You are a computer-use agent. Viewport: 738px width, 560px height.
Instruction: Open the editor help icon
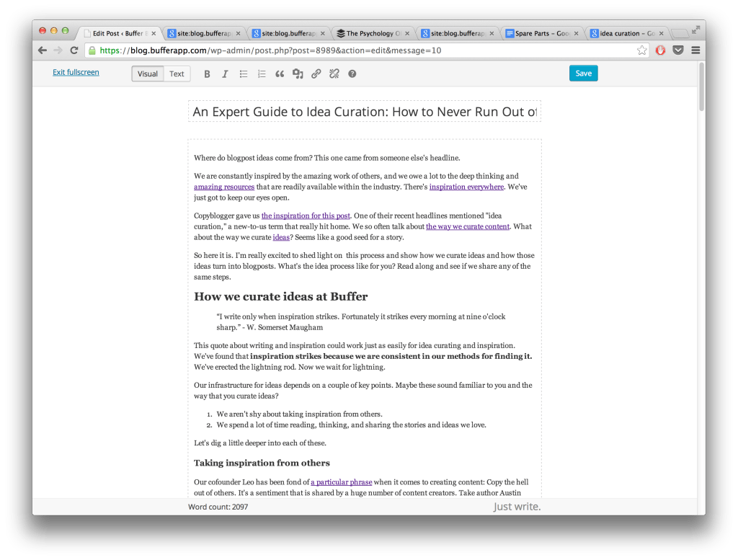pos(352,73)
